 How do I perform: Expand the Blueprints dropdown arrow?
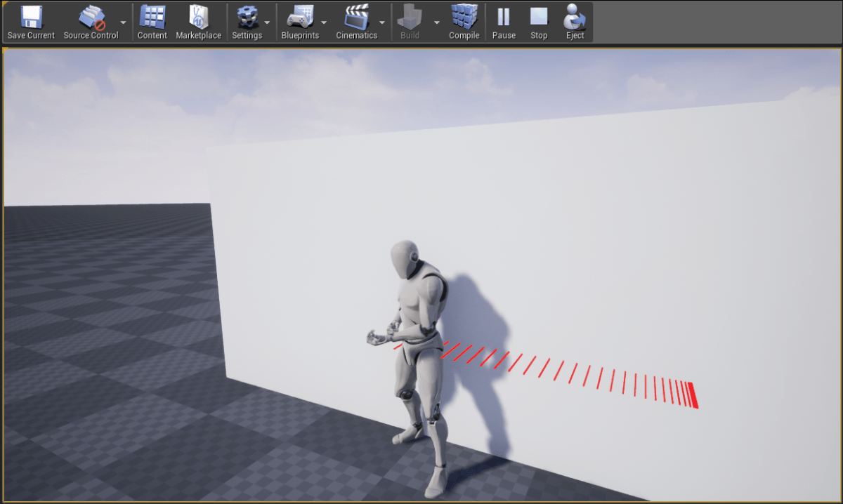324,21
